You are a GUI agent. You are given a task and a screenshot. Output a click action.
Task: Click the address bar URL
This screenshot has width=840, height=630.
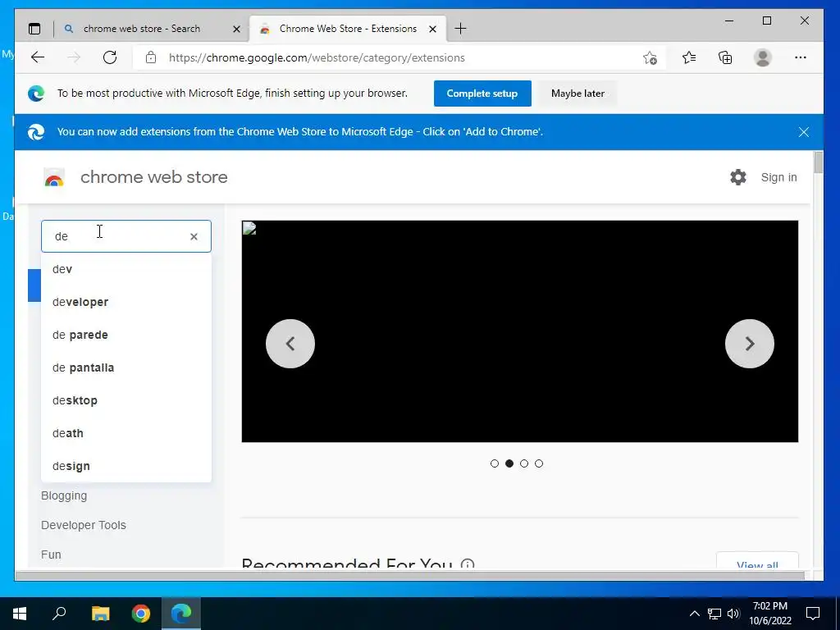coord(317,58)
